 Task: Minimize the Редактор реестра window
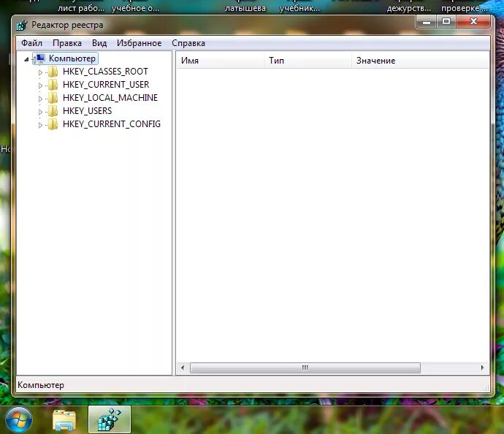click(427, 22)
